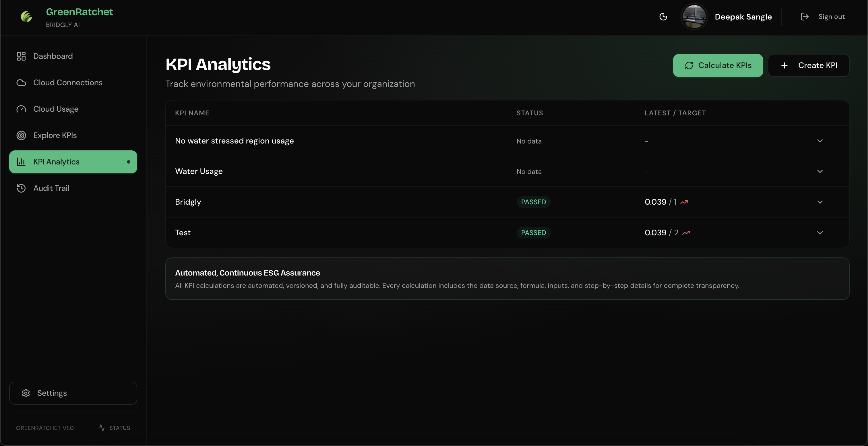
Task: Open the Status activity link
Action: (x=114, y=428)
